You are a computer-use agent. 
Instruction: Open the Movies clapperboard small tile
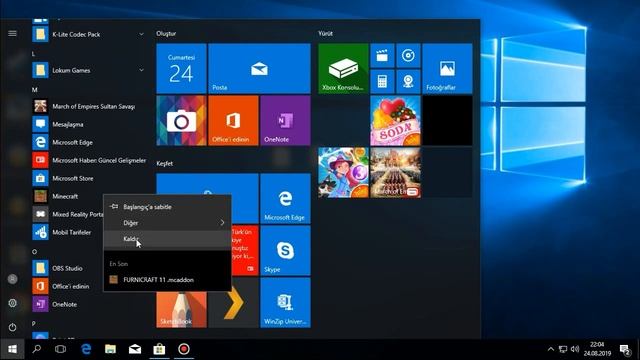[x=382, y=56]
